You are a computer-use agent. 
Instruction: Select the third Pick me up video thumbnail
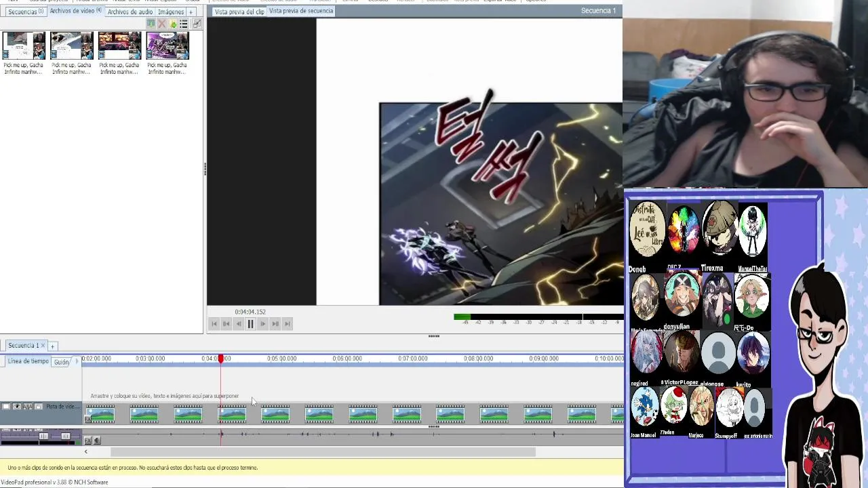119,46
